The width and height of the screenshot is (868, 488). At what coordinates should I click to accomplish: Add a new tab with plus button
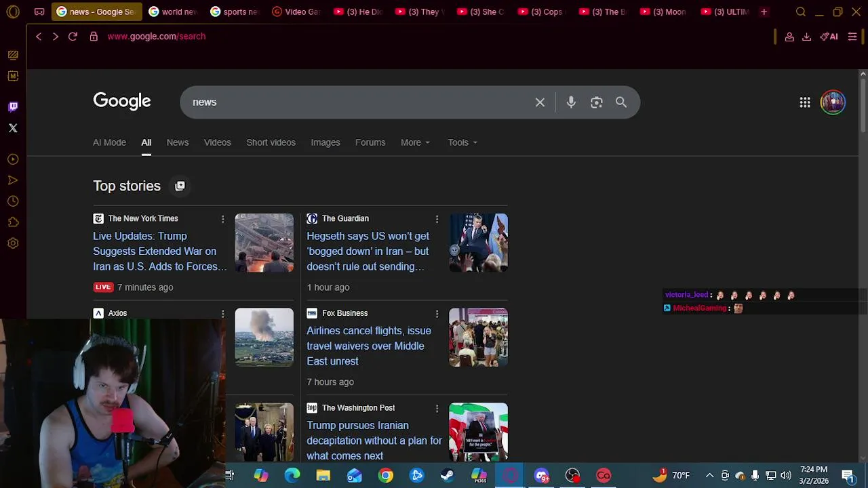(764, 12)
